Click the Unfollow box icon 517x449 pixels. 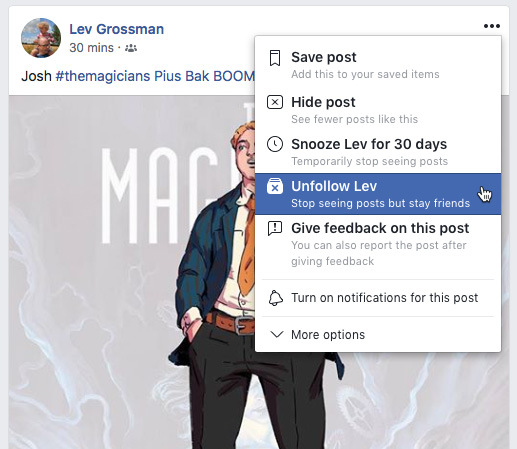(275, 186)
